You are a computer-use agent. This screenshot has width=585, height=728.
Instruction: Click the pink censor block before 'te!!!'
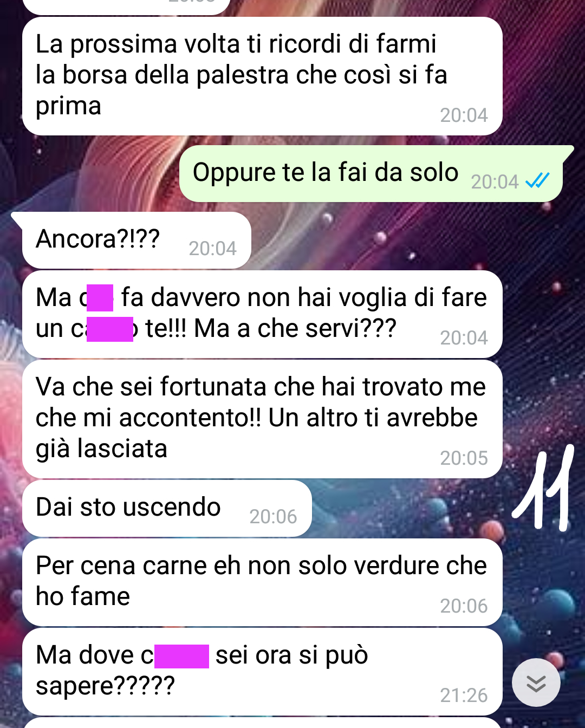[110, 329]
